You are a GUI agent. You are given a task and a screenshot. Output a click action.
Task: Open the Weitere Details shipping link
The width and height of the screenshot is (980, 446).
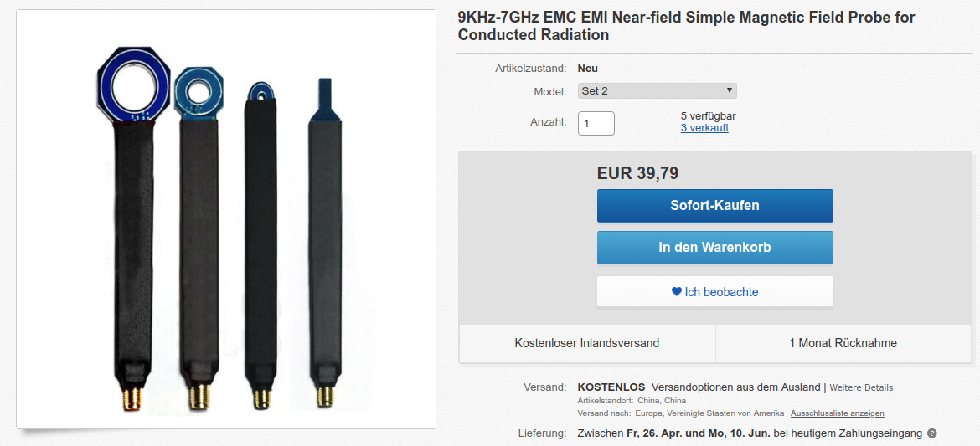861,387
